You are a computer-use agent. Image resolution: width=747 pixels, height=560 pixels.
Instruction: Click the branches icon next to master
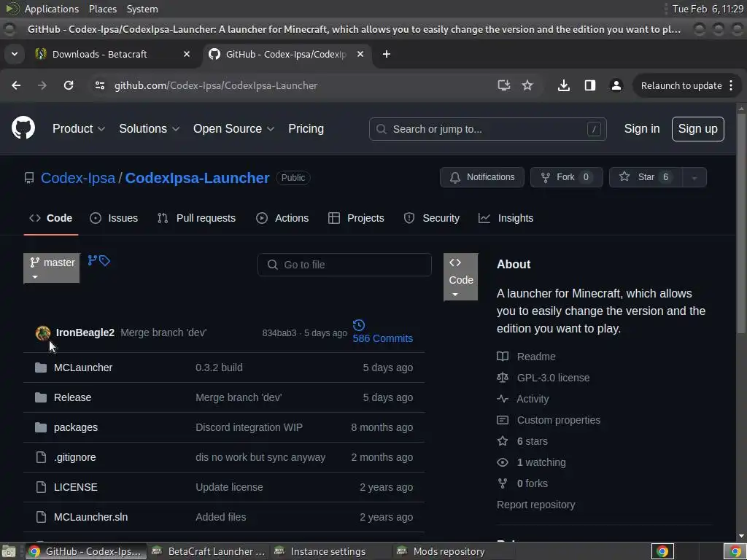pos(93,260)
